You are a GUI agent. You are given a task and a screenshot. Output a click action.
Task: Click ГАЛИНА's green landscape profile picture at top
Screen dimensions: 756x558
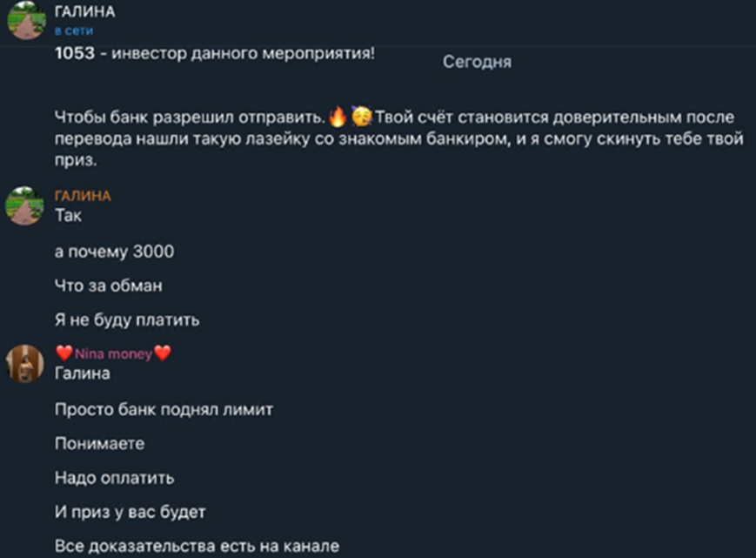pyautogui.click(x=26, y=17)
